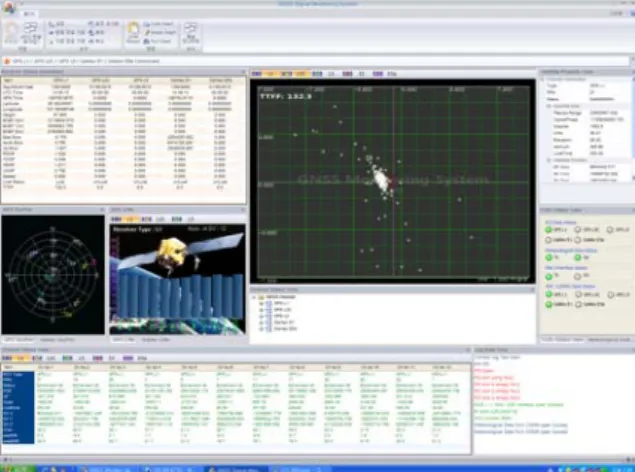
Task: Click the Com Insert ribbon button
Action: click(x=159, y=24)
